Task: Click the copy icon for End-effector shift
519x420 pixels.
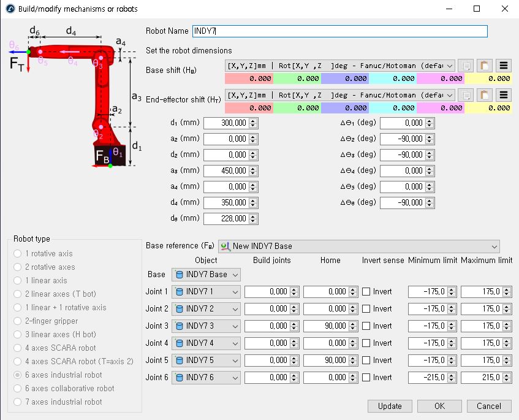Action: click(466, 95)
